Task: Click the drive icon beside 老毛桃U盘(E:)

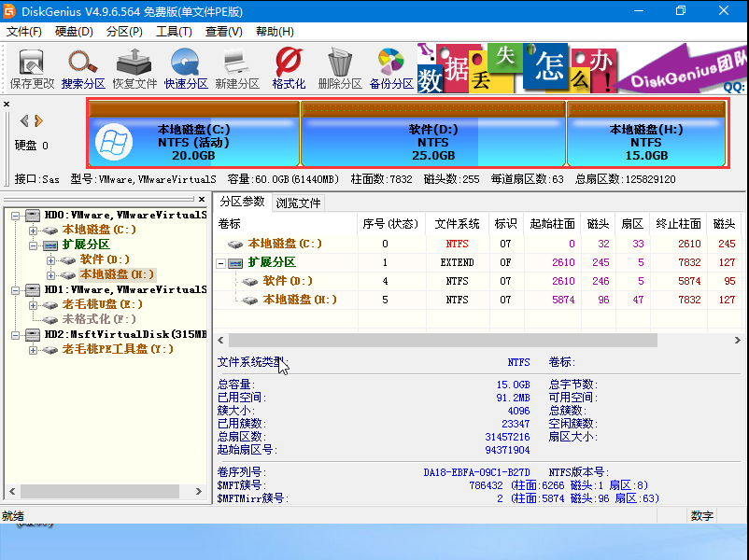Action: (x=50, y=305)
